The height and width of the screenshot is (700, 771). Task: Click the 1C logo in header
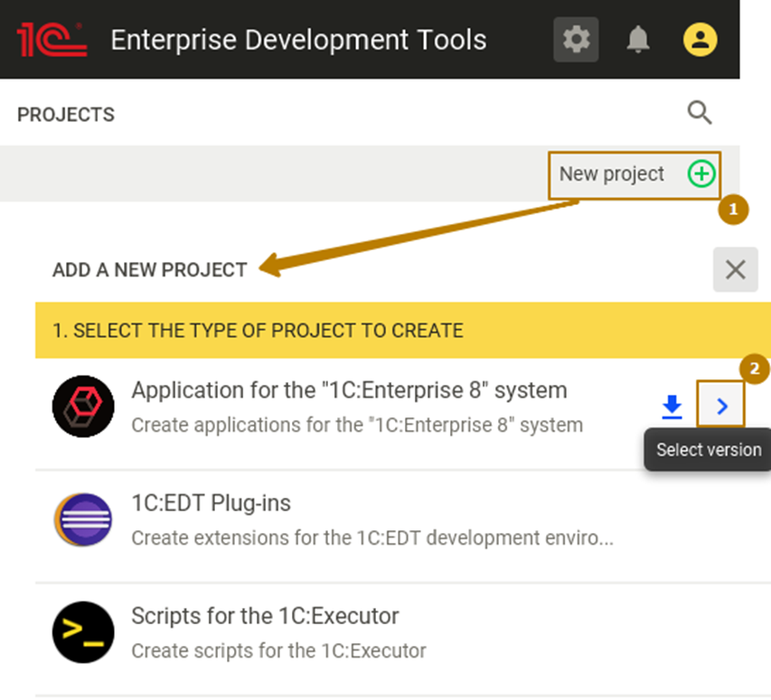[x=52, y=40]
